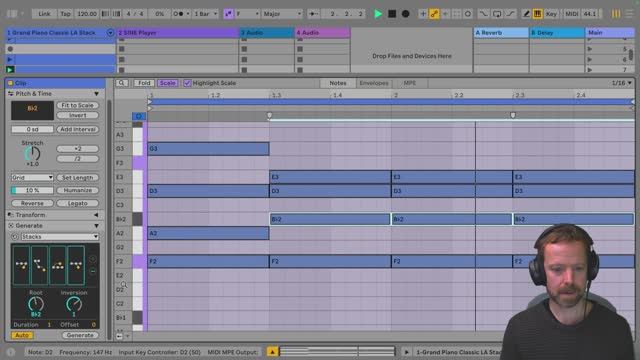Expand the Transform section

coord(96,215)
